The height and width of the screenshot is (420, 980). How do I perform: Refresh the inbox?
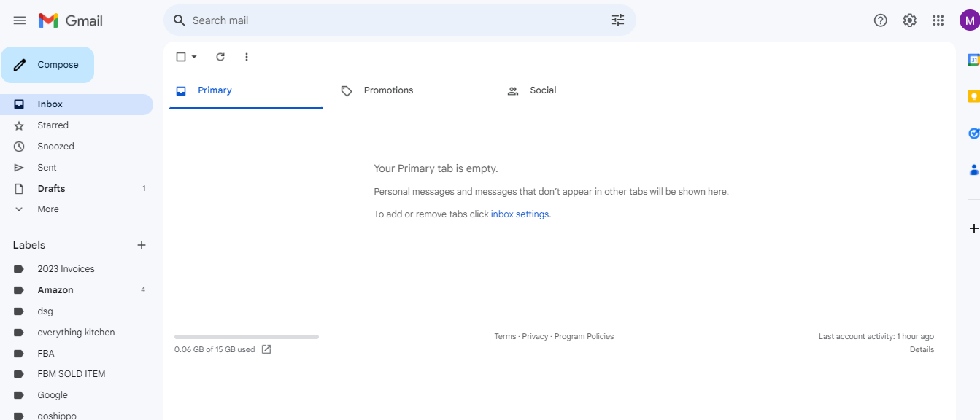pyautogui.click(x=220, y=57)
